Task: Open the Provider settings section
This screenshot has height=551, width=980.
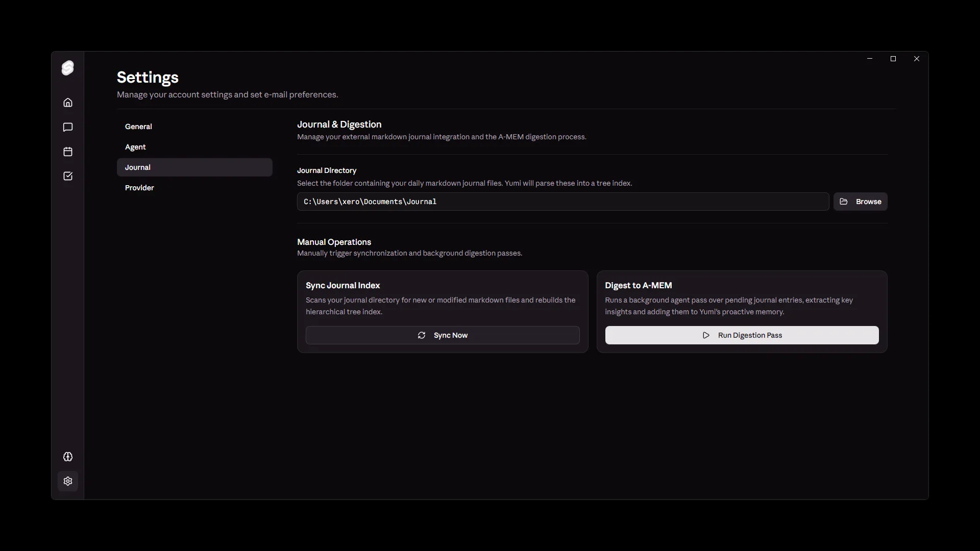Action: tap(139, 188)
